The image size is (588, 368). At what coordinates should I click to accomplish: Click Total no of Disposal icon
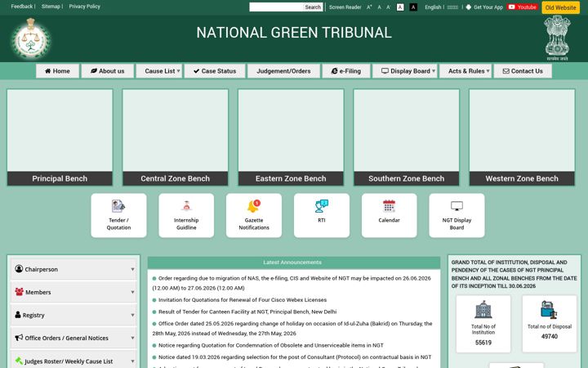pyautogui.click(x=549, y=309)
